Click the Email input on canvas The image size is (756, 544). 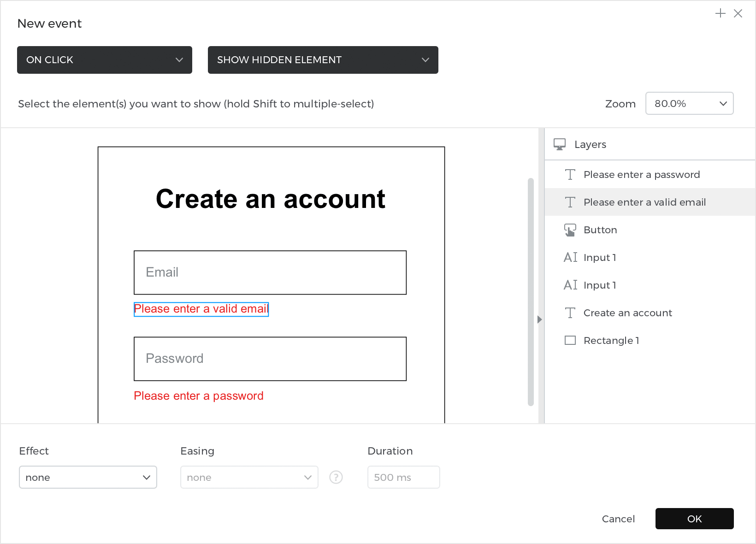(270, 272)
